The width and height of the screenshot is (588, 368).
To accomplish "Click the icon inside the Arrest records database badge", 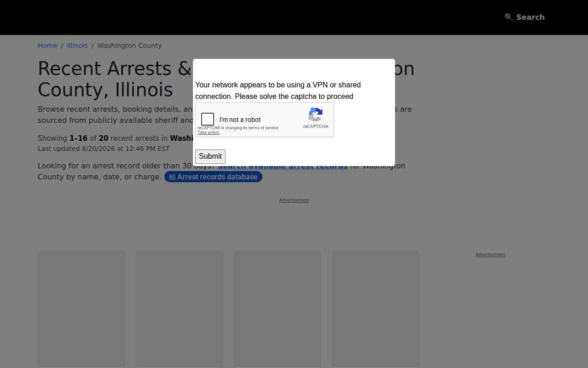I will 172,177.
